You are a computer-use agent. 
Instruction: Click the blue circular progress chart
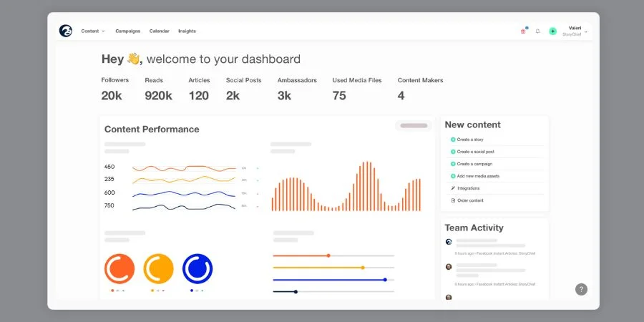pyautogui.click(x=197, y=268)
